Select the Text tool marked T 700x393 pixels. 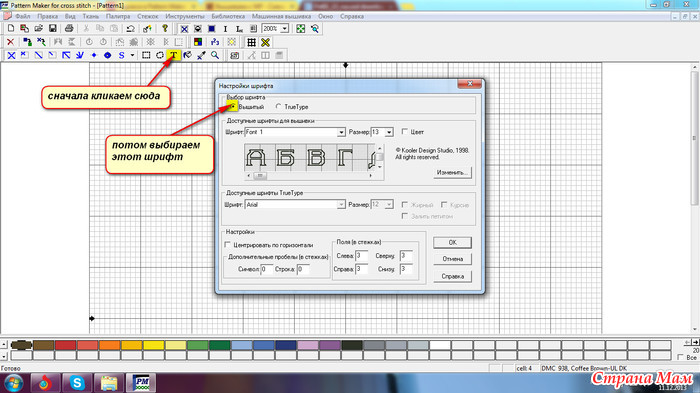174,55
